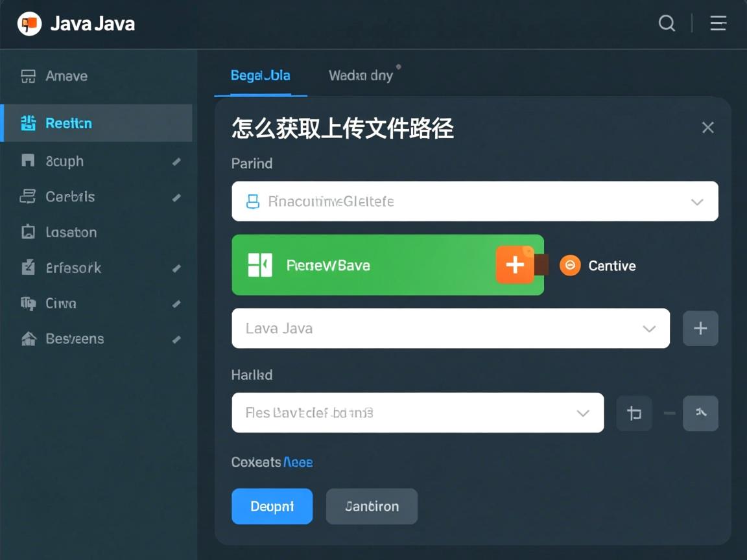The height and width of the screenshot is (560, 747).
Task: Open the search magnifier icon
Action: [667, 23]
